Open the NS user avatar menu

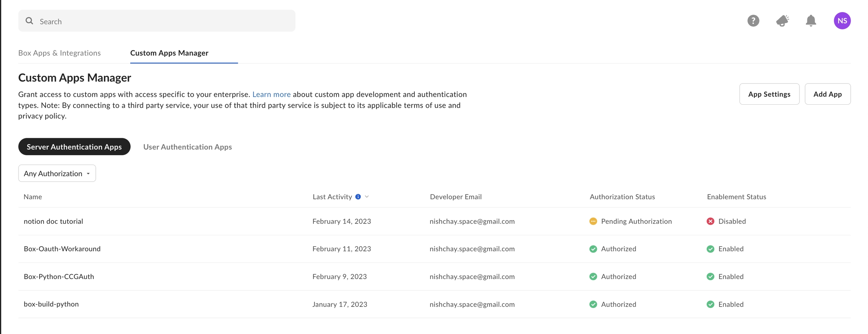click(842, 21)
